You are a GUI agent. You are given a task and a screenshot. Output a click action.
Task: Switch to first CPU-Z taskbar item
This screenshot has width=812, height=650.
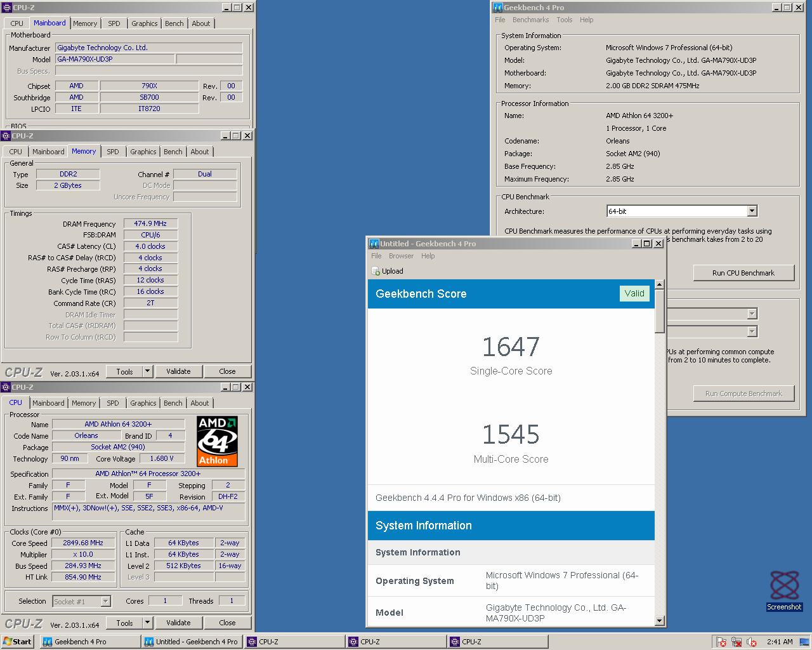click(x=294, y=642)
